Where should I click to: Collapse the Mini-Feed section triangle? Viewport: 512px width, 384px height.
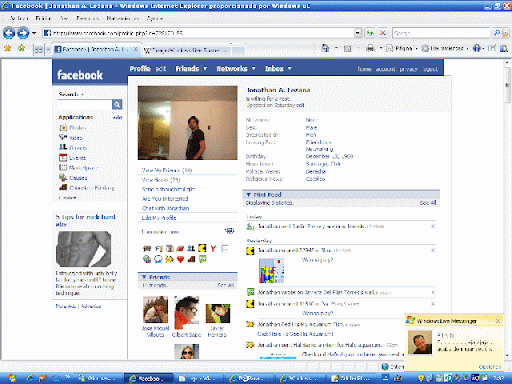[248, 194]
